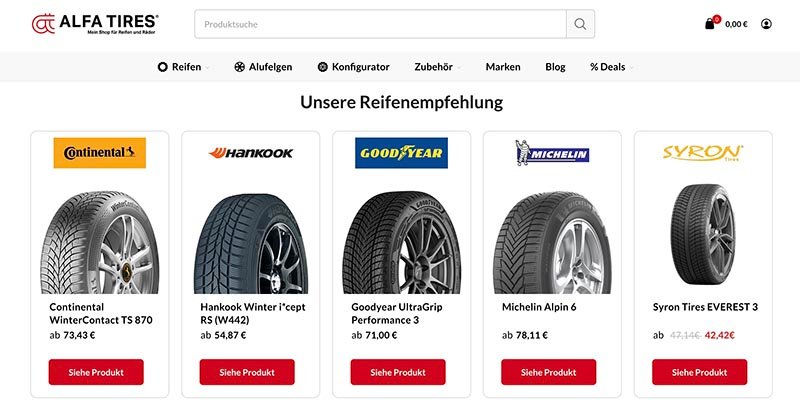Click the Goodyear brand logo
The width and height of the screenshot is (800, 415).
point(401,153)
